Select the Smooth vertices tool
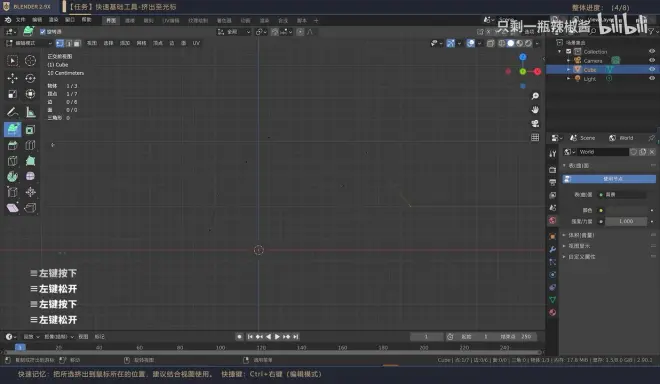This screenshot has width=660, height=384. [x=30, y=176]
